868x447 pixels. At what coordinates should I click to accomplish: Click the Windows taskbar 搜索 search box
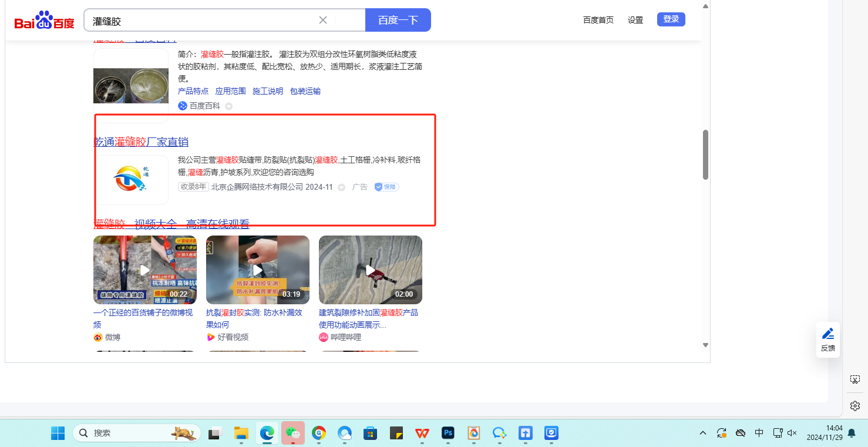137,433
